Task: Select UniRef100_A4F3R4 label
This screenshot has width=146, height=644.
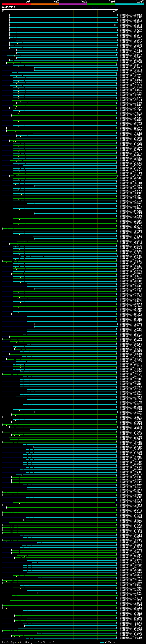Action: coord(131,173)
